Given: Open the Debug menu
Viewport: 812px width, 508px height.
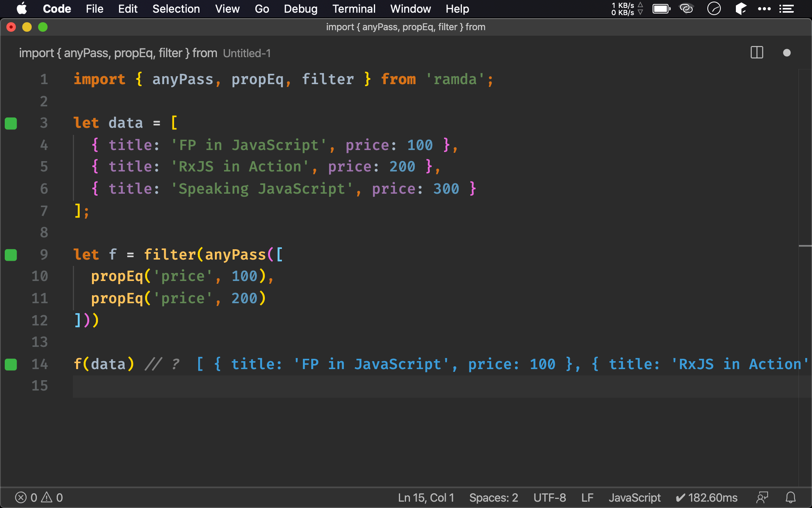Looking at the screenshot, I should pyautogui.click(x=301, y=9).
